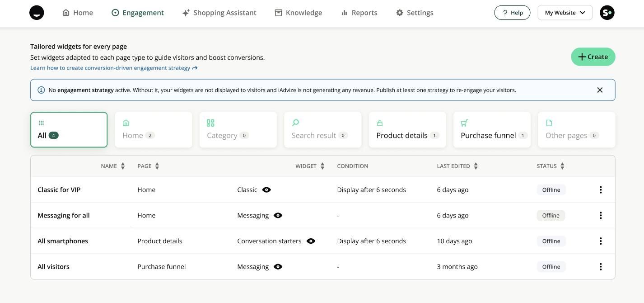The width and height of the screenshot is (644, 303).
Task: Open the user avatar profile icon
Action: pyautogui.click(x=607, y=13)
